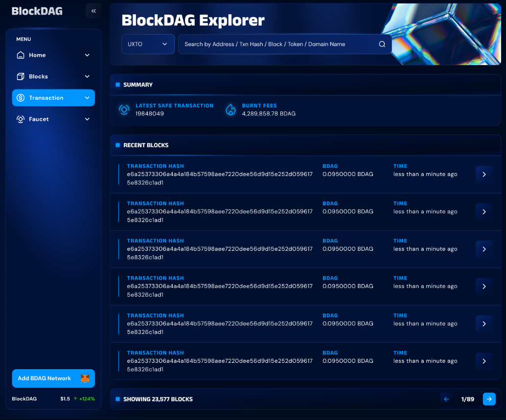Screen dimensions: 506x420
Task: Click sixth row transaction hash
Action: pyautogui.click(x=220, y=365)
